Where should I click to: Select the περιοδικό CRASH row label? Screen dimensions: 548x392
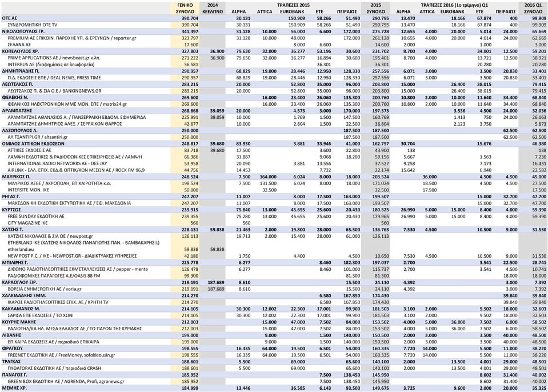(53, 368)
